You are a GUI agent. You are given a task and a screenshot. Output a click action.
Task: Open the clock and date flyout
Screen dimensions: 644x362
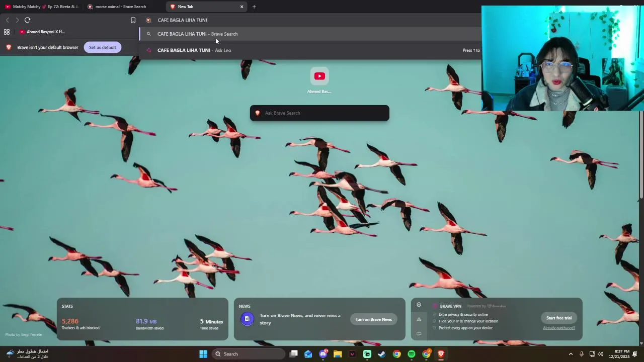619,354
